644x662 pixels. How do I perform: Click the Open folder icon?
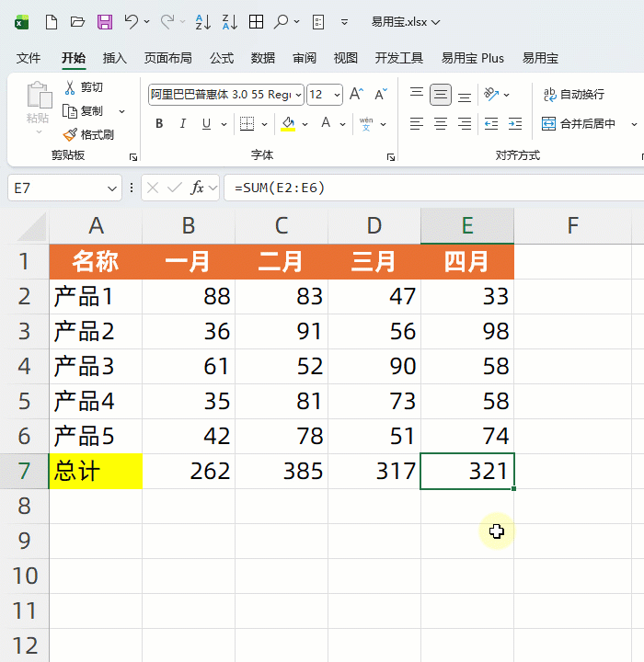[x=78, y=22]
